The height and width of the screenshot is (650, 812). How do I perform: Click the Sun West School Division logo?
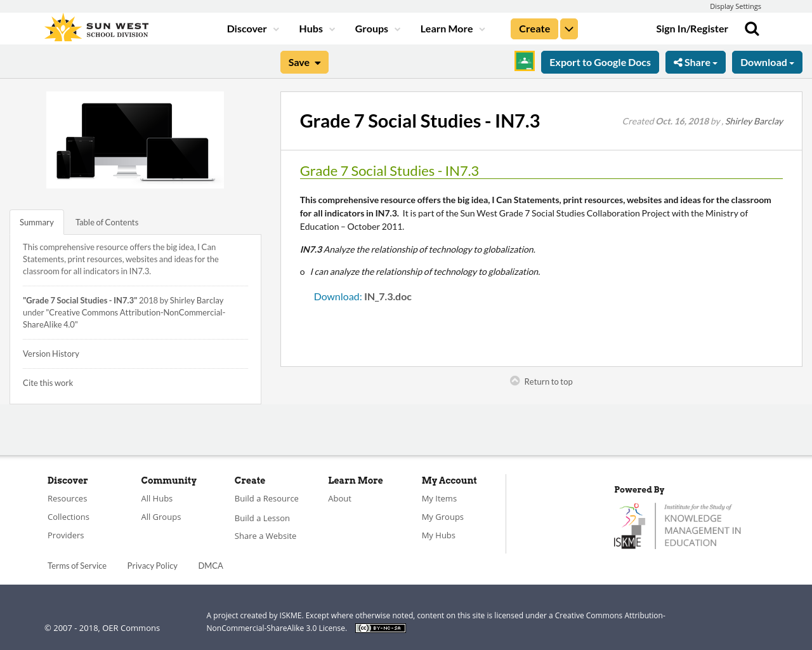pos(96,27)
